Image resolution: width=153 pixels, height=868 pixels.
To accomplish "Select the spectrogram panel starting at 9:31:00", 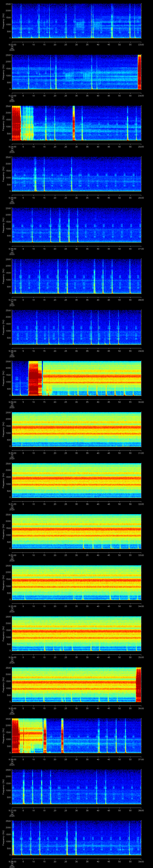I will [76, 480].
